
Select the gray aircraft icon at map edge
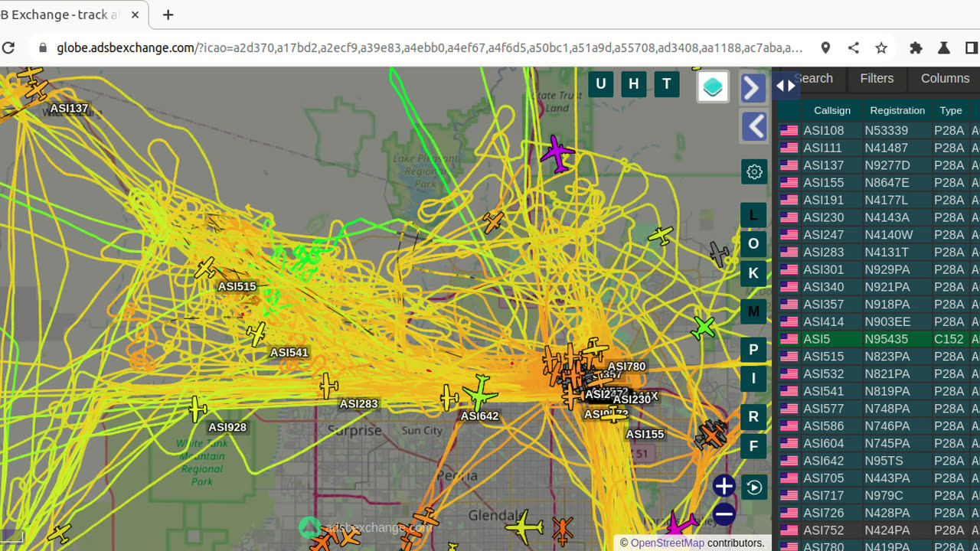(x=719, y=253)
